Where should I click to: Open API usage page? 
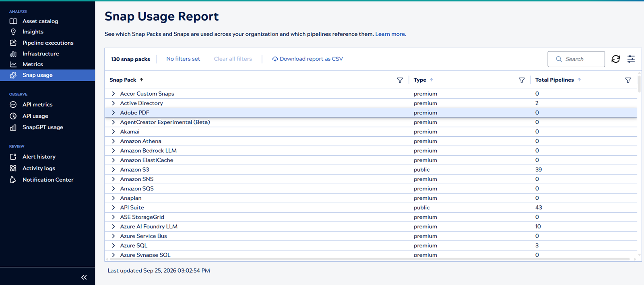[35, 116]
